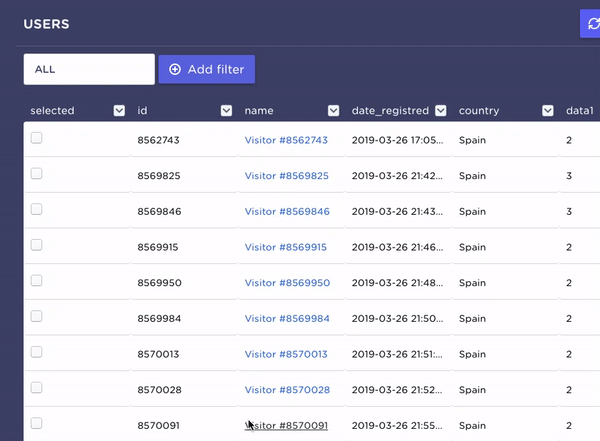Tick the checkbox for row 8562743

(x=36, y=138)
